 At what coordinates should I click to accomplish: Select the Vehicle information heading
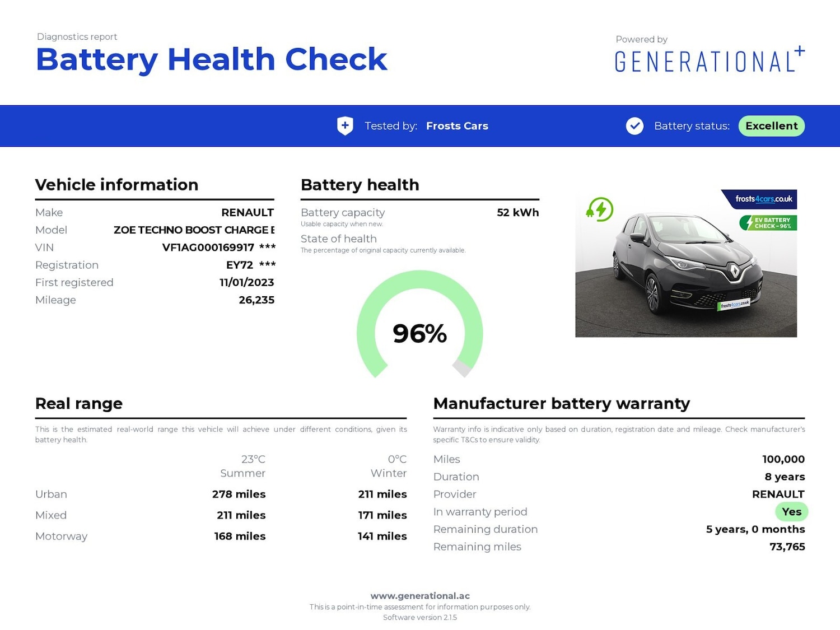tap(116, 185)
